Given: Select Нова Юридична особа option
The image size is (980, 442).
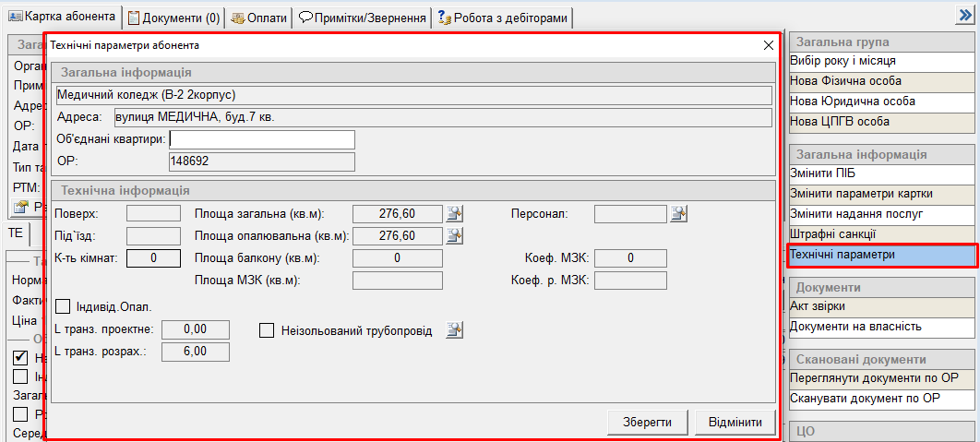Looking at the screenshot, I should [881, 102].
